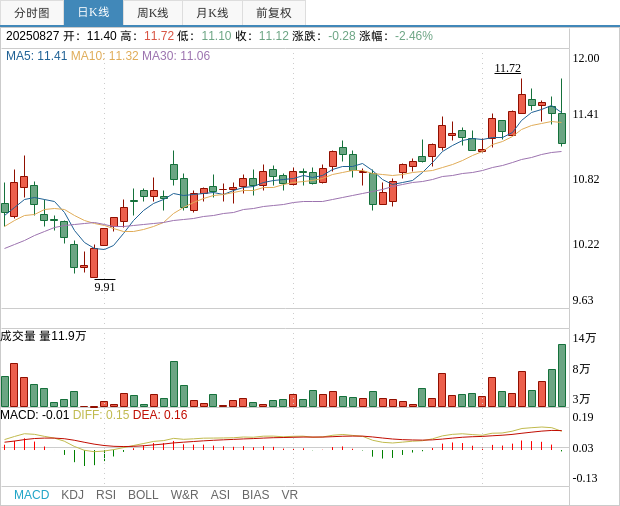This screenshot has height=506, width=620.
Task: Select the 日K线 tab
Action: click(93, 13)
